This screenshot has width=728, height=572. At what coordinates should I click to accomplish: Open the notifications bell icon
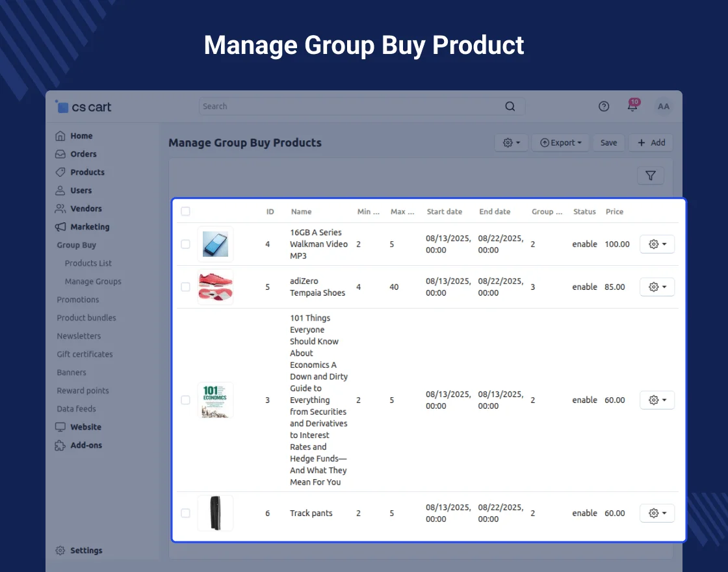point(632,107)
